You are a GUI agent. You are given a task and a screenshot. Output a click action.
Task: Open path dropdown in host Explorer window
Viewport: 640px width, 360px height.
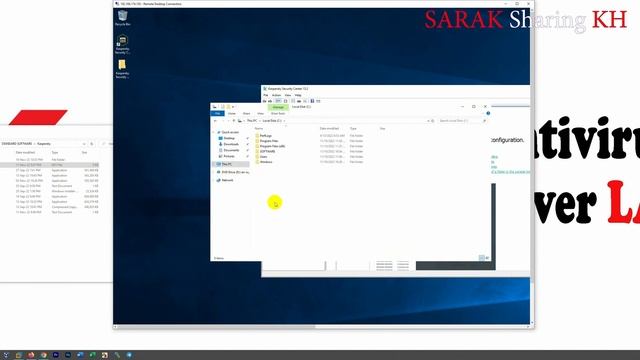click(84, 144)
